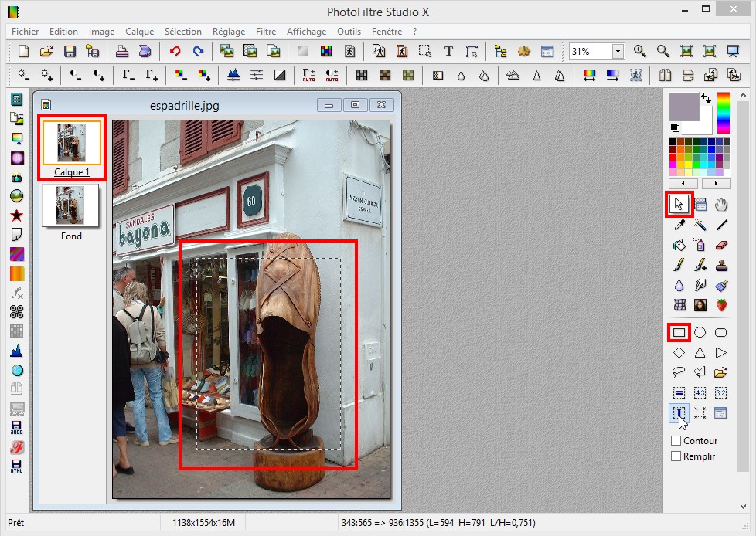Select the Calque 1 layer thumbnail
The image size is (756, 536).
(71, 143)
